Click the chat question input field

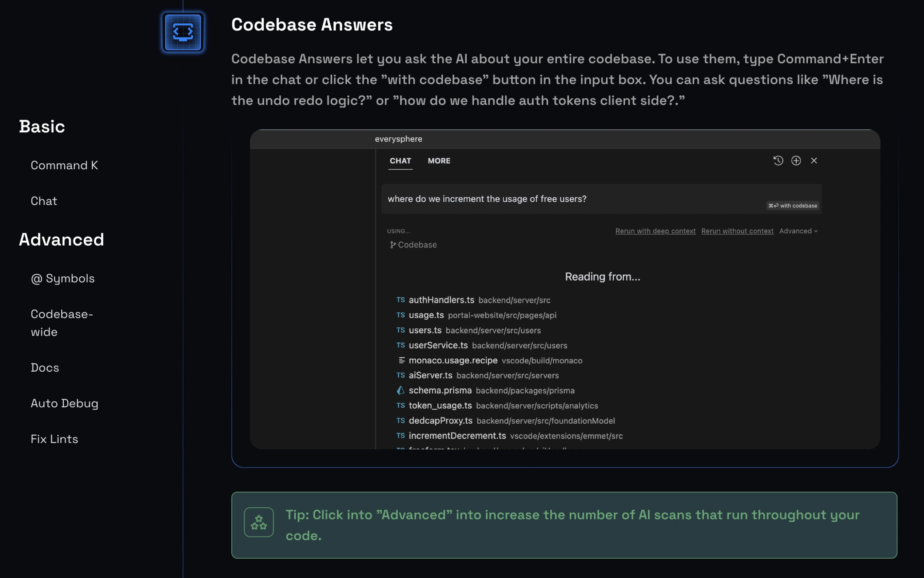[573, 199]
